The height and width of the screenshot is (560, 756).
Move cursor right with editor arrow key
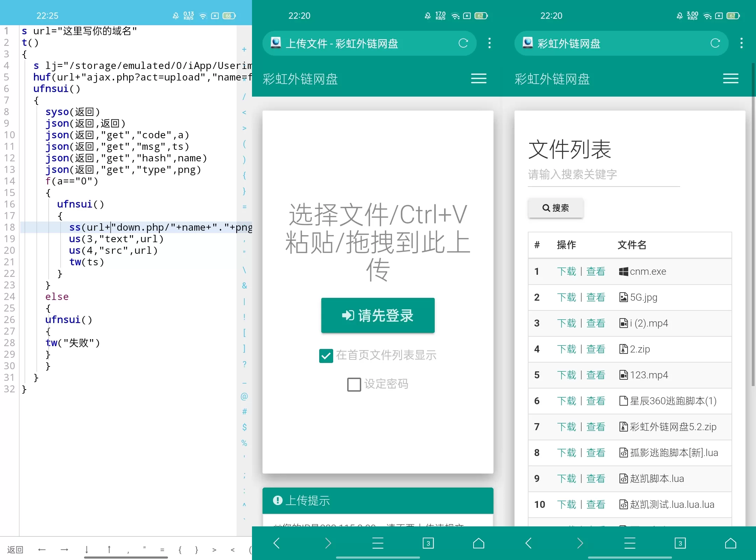[x=64, y=549]
